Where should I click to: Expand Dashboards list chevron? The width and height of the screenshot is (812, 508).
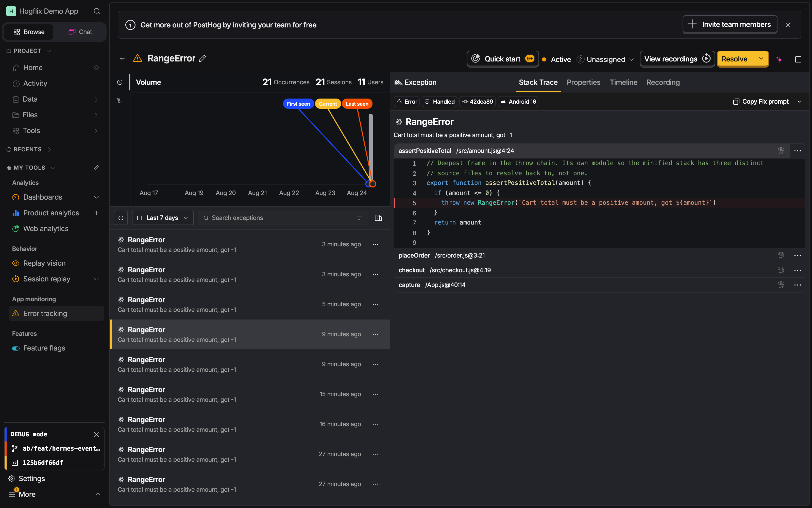(96, 197)
